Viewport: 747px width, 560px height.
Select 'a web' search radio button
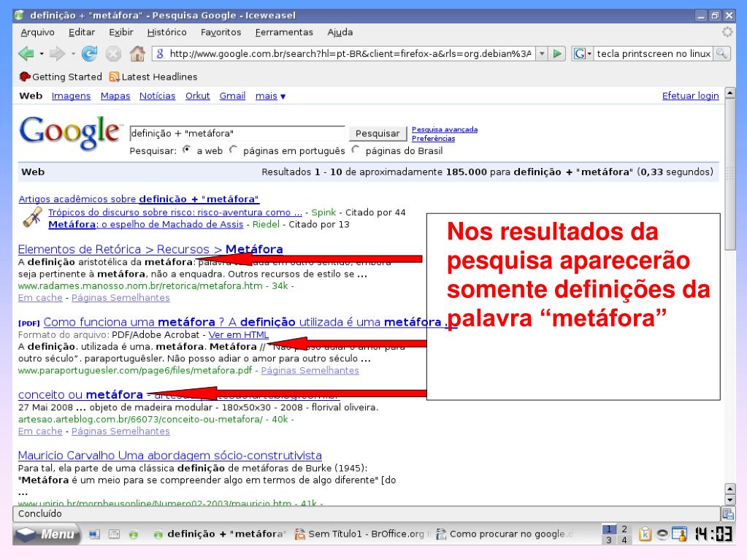[187, 150]
